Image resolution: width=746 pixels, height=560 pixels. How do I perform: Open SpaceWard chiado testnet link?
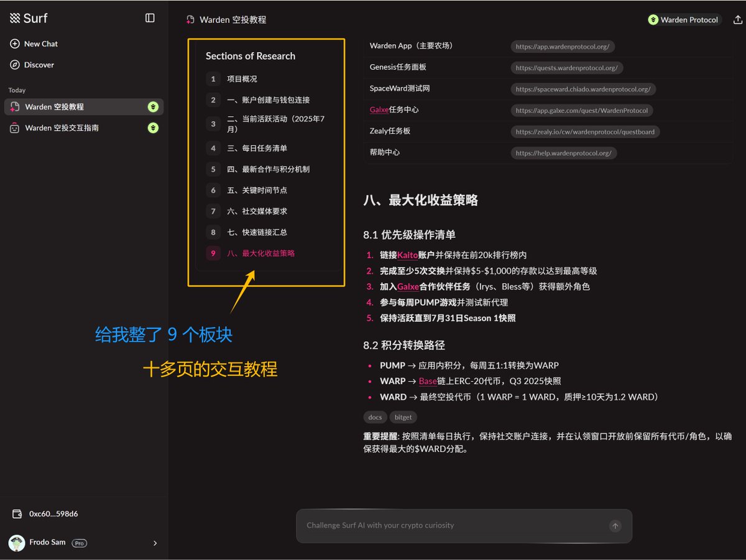click(583, 89)
